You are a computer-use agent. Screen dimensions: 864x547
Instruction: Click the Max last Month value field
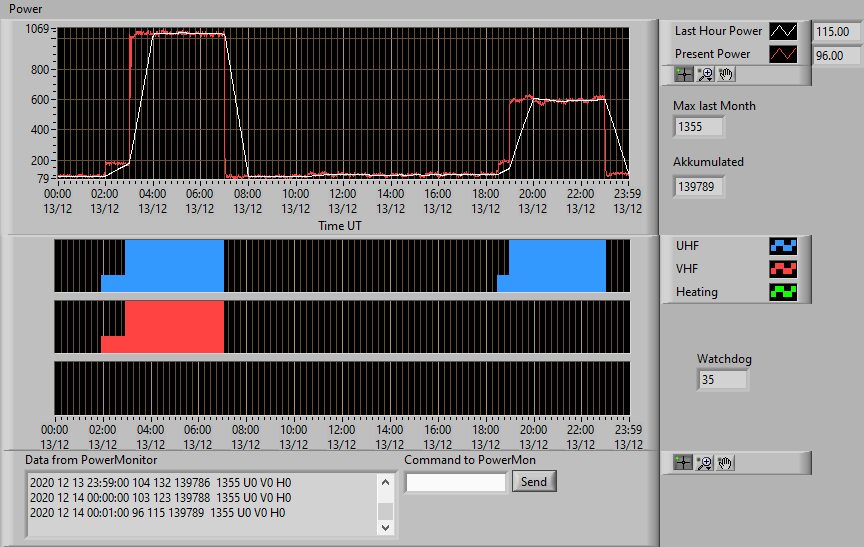point(698,127)
